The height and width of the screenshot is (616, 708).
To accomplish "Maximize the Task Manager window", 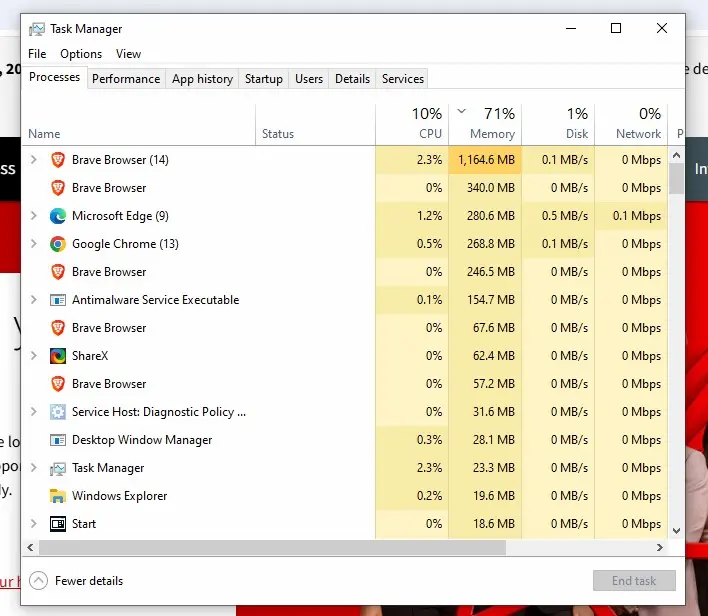I will pos(616,28).
